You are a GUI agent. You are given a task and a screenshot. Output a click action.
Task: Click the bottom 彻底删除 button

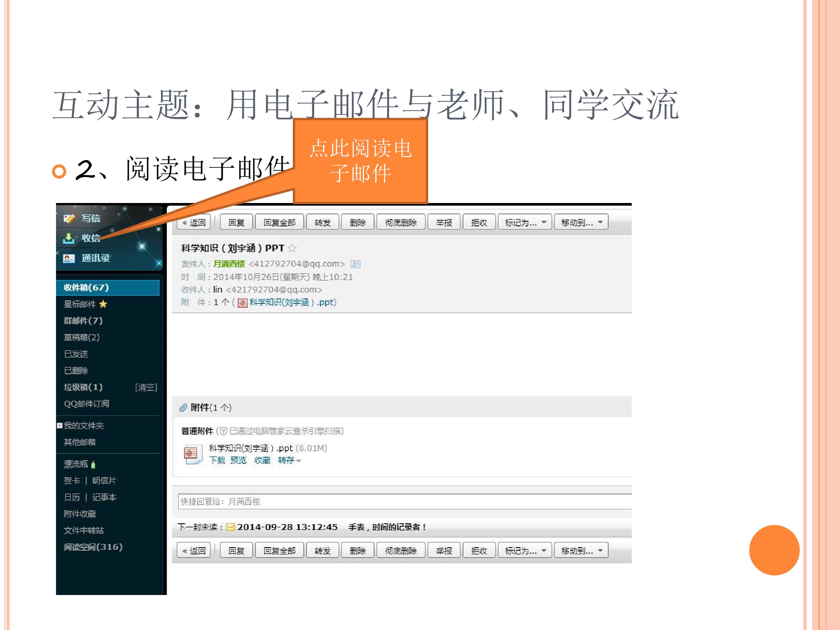[401, 551]
